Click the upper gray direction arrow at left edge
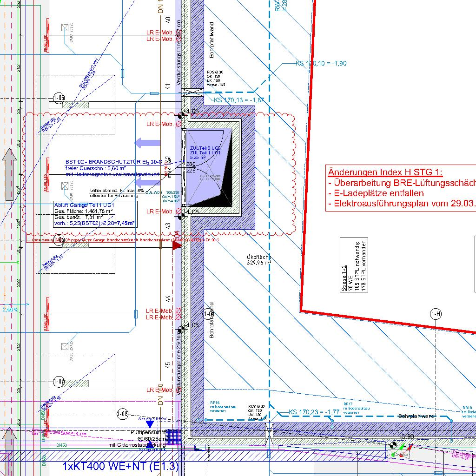Screen dimensions: 476x476 click(8, 161)
